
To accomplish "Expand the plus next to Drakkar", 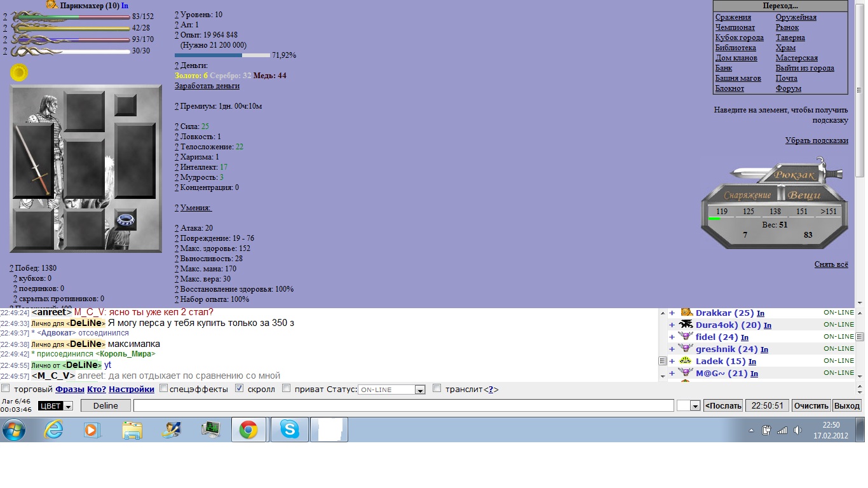I will coord(672,313).
